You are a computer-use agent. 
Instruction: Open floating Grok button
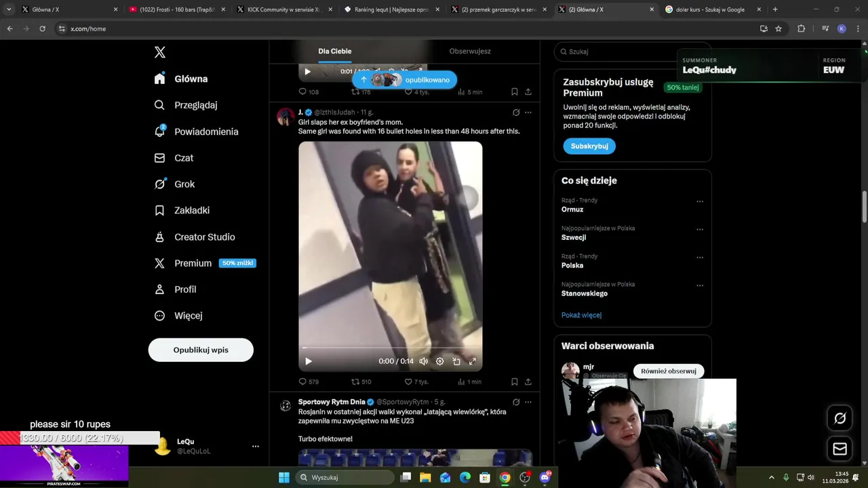840,418
